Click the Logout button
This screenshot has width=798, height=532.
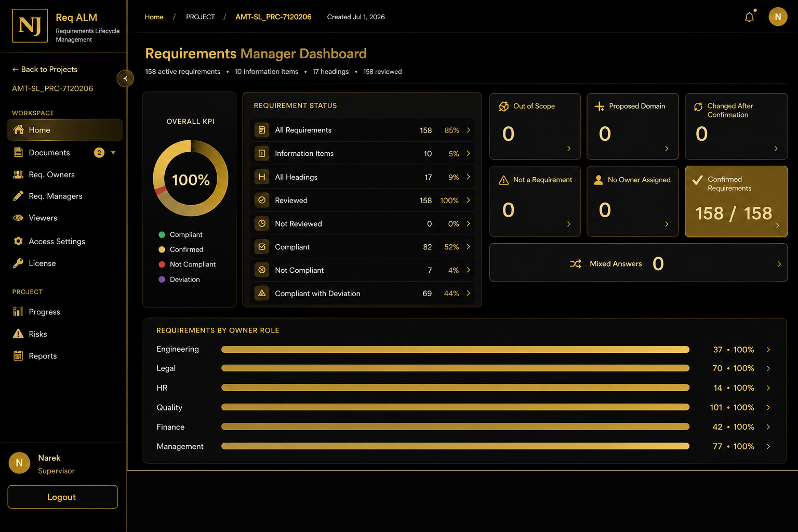tap(62, 497)
